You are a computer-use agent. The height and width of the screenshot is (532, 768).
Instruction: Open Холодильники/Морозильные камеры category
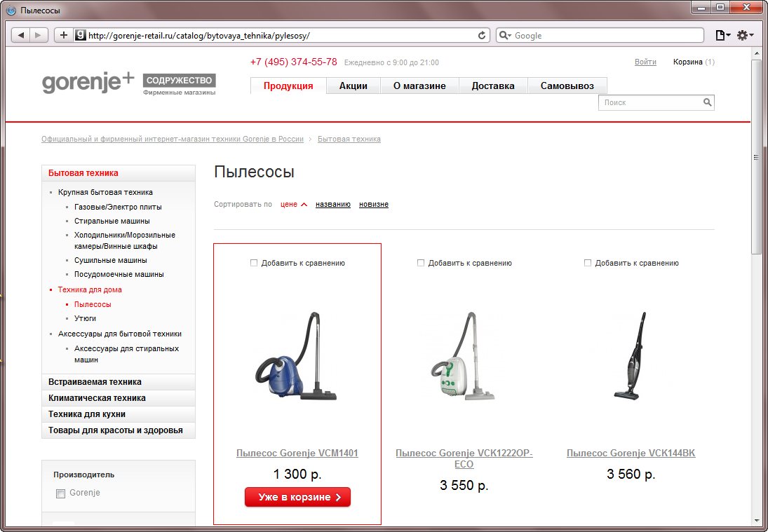pyautogui.click(x=124, y=240)
